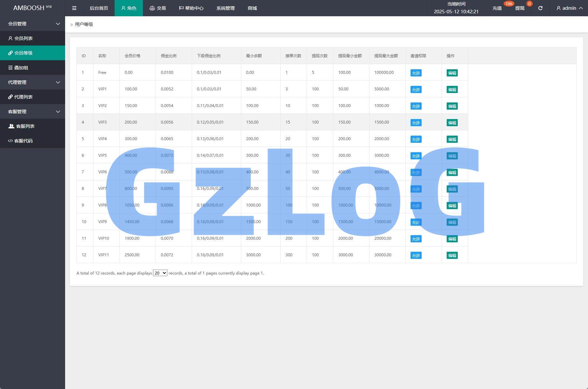Open the records per page dropdown
This screenshot has width=588, height=389.
coord(160,273)
